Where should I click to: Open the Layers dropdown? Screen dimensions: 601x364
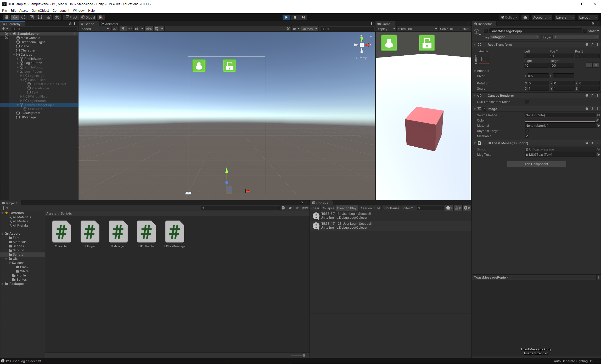(x=565, y=17)
